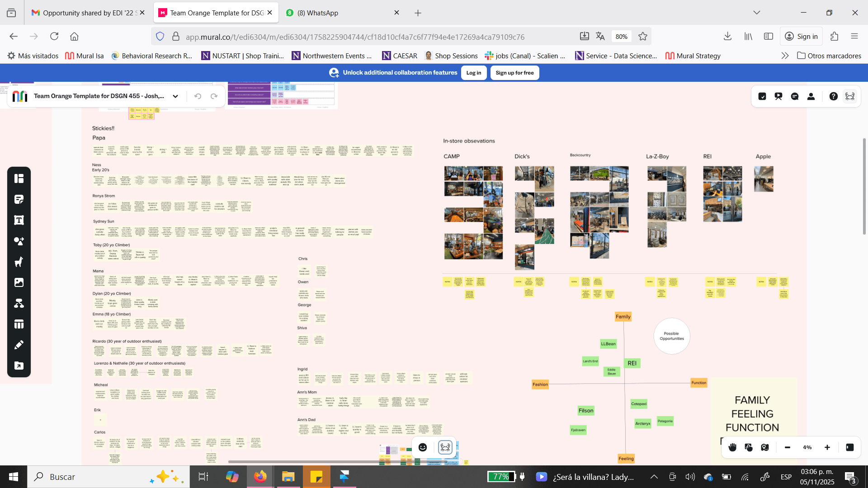The height and width of the screenshot is (488, 868).
Task: Open shapes and connectors tool
Action: point(19,241)
